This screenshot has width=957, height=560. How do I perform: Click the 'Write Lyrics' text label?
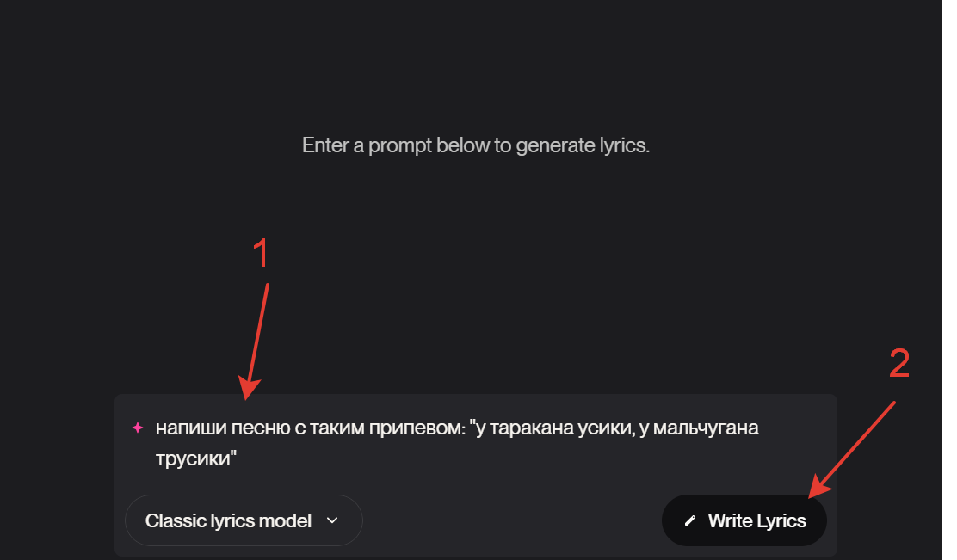756,520
